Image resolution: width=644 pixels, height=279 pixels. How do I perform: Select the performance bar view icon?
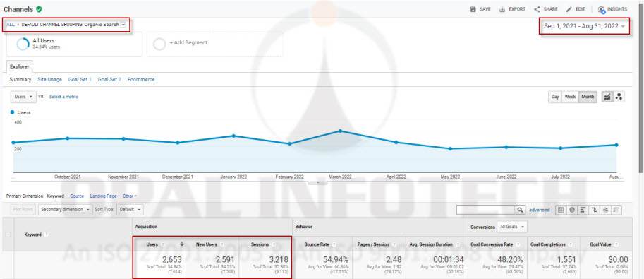[583, 210]
